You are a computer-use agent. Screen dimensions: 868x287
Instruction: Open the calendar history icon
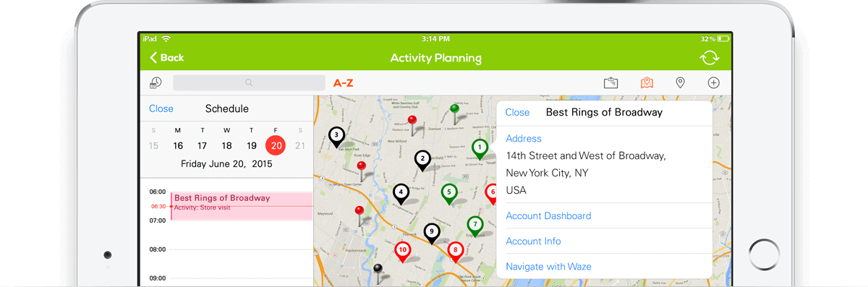pos(156,83)
